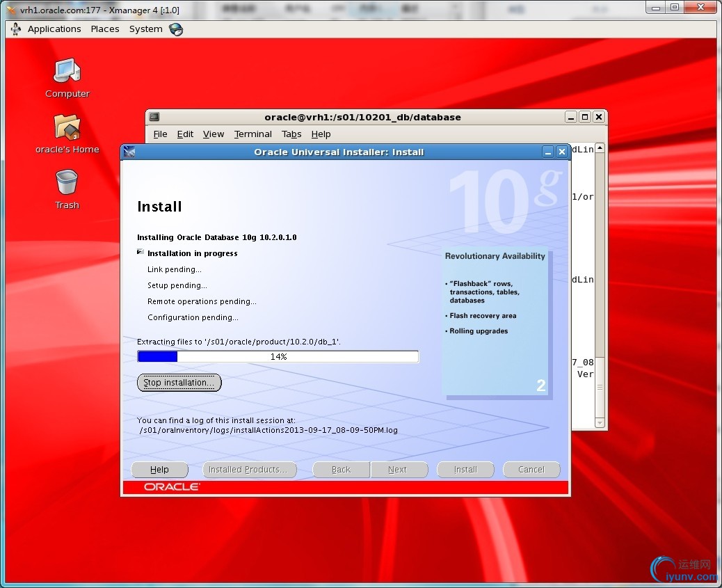Click the Oracle Installer window title icon
The width and height of the screenshot is (722, 588).
coord(129,152)
